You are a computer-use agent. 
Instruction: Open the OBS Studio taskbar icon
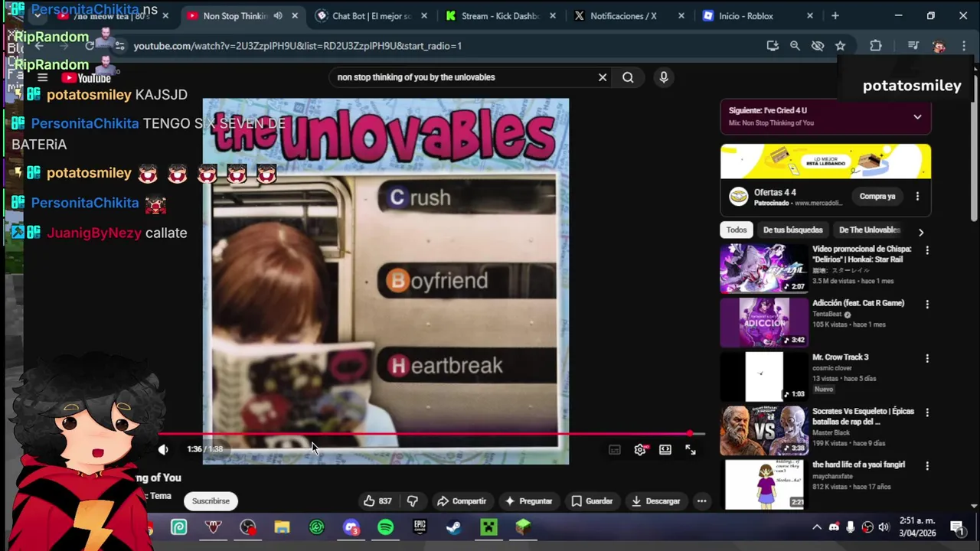coord(247,527)
